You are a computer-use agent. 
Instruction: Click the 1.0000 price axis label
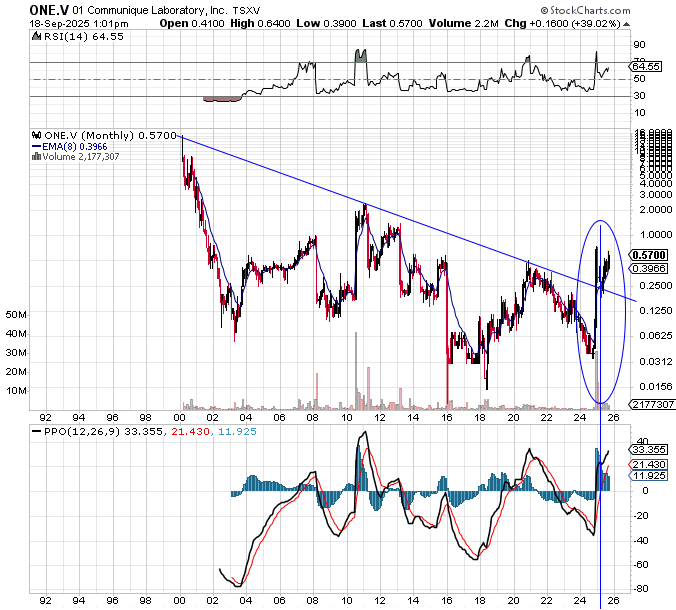click(656, 235)
